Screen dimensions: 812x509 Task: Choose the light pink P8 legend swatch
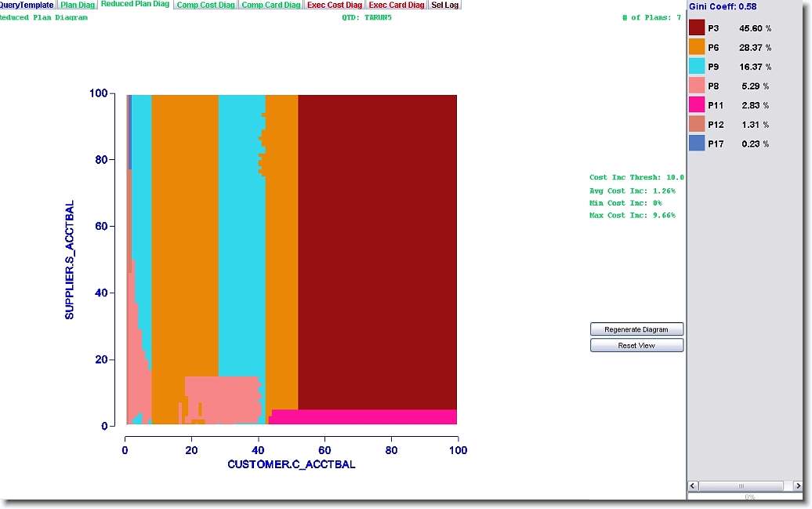point(697,85)
